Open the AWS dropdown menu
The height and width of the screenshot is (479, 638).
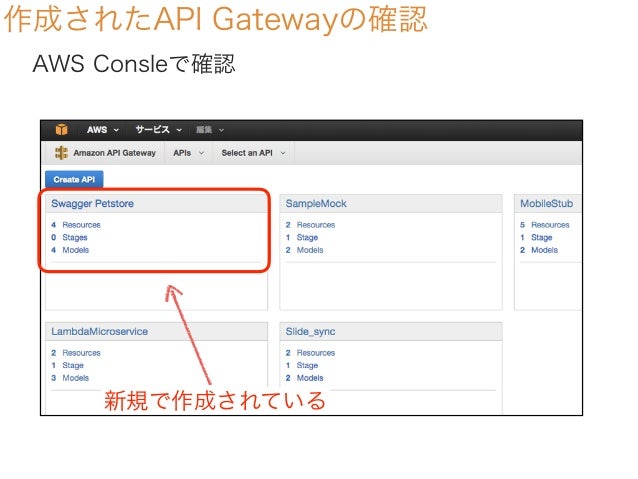(103, 130)
